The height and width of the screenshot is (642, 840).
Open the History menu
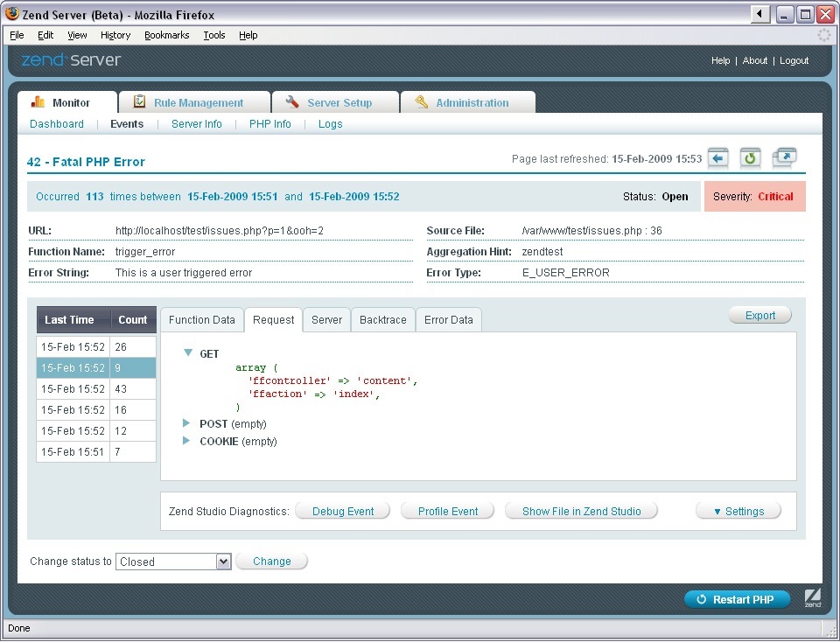point(115,35)
